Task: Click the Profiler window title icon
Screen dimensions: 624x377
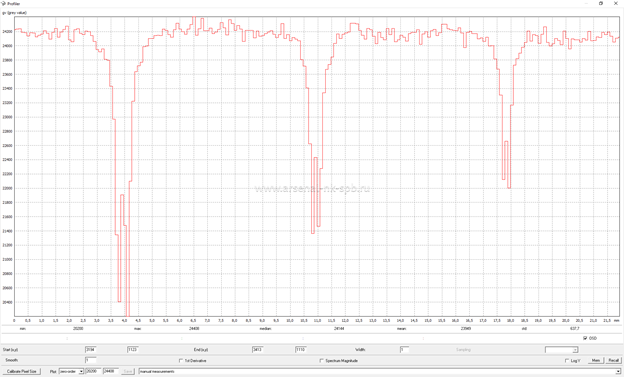Action: (x=4, y=3)
